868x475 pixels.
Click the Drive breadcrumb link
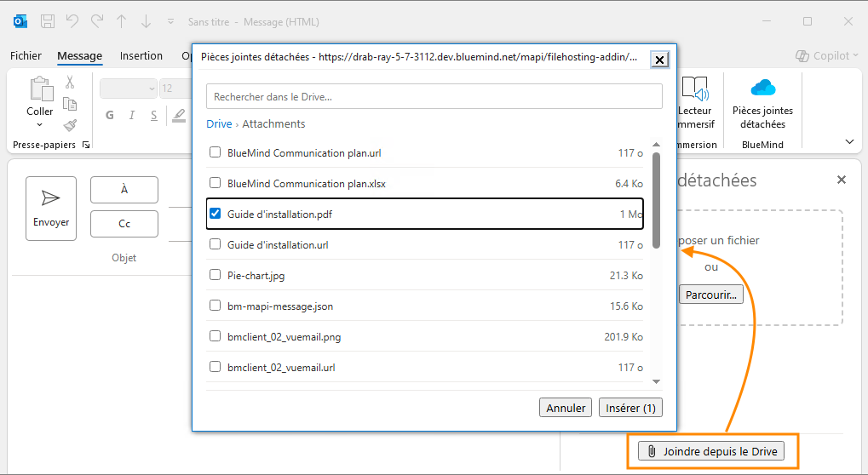pos(219,124)
